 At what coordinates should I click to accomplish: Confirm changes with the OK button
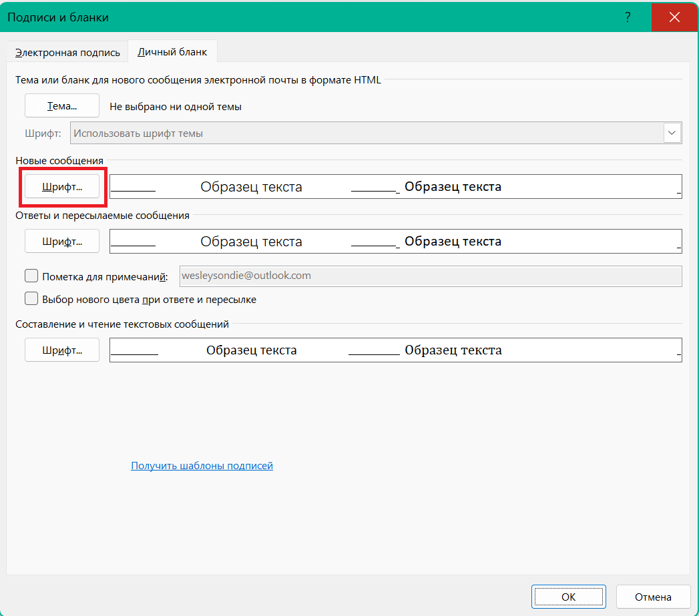pos(568,597)
